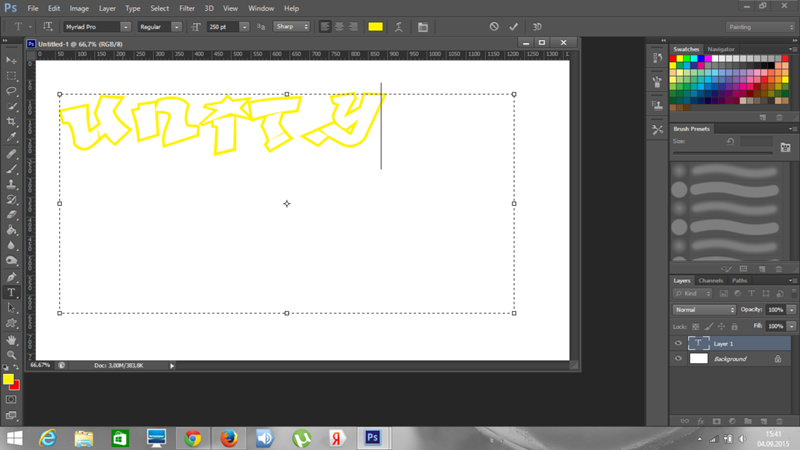Toggle lock transparent pixels

pyautogui.click(x=695, y=327)
